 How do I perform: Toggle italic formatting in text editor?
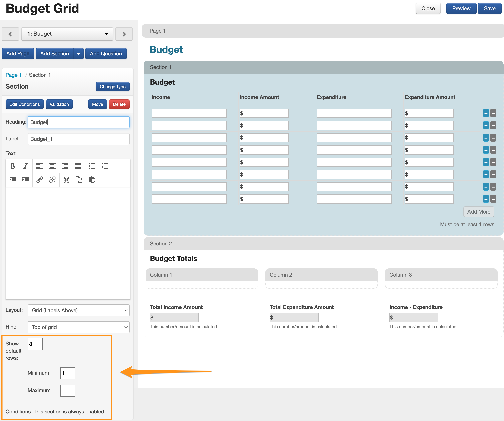(x=25, y=166)
